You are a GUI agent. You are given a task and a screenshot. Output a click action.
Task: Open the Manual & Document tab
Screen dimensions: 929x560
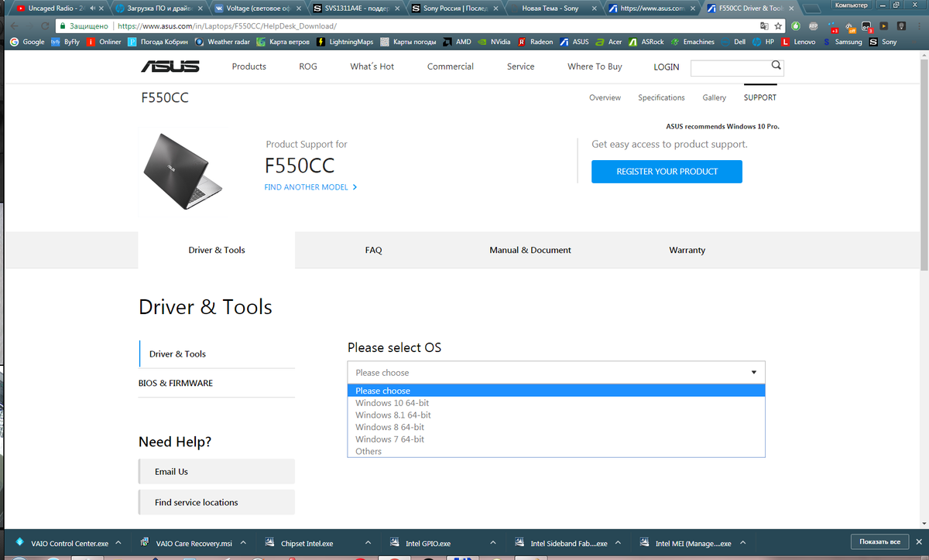pos(530,251)
